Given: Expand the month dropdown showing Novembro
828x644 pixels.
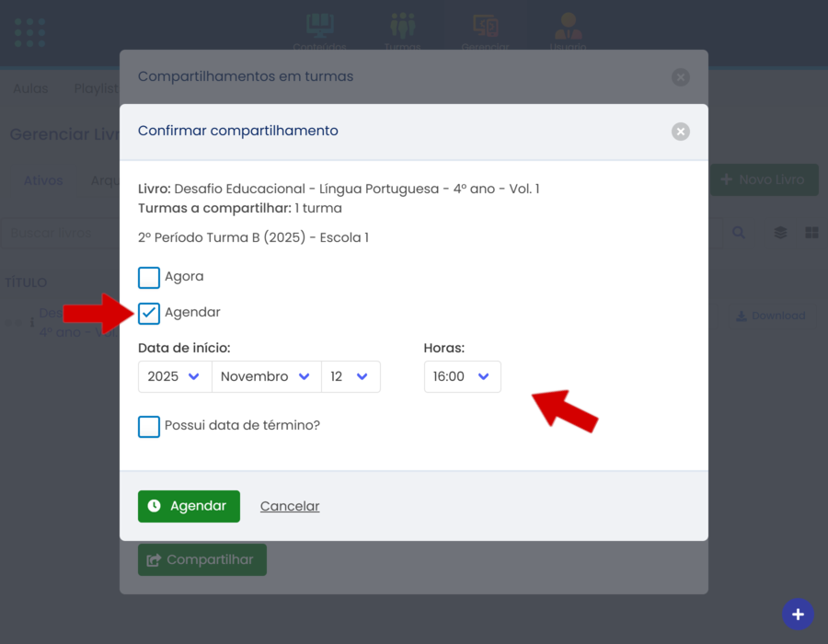Looking at the screenshot, I should (266, 377).
